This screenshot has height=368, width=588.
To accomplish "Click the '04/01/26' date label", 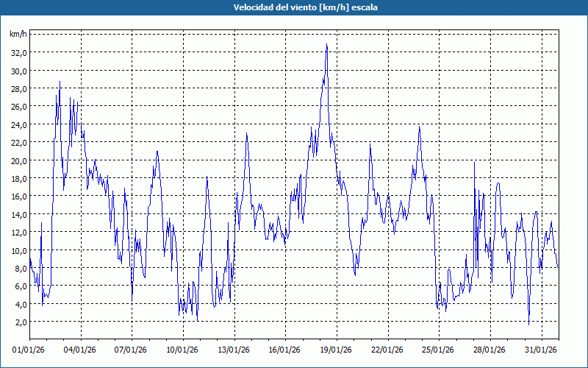I will tap(79, 350).
